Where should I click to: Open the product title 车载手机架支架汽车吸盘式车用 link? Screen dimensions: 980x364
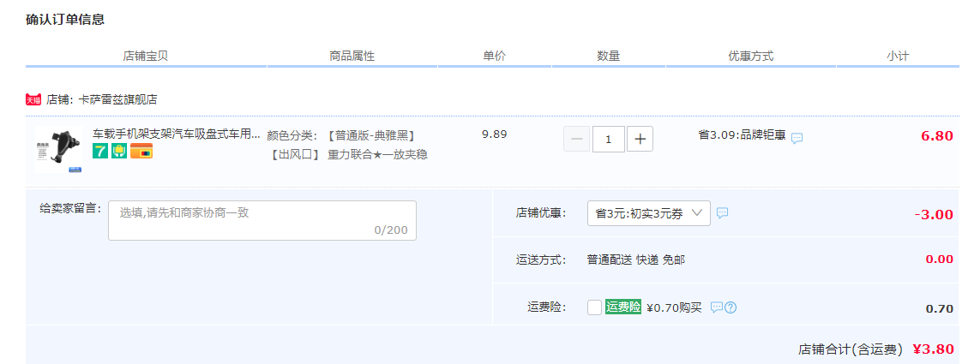177,134
